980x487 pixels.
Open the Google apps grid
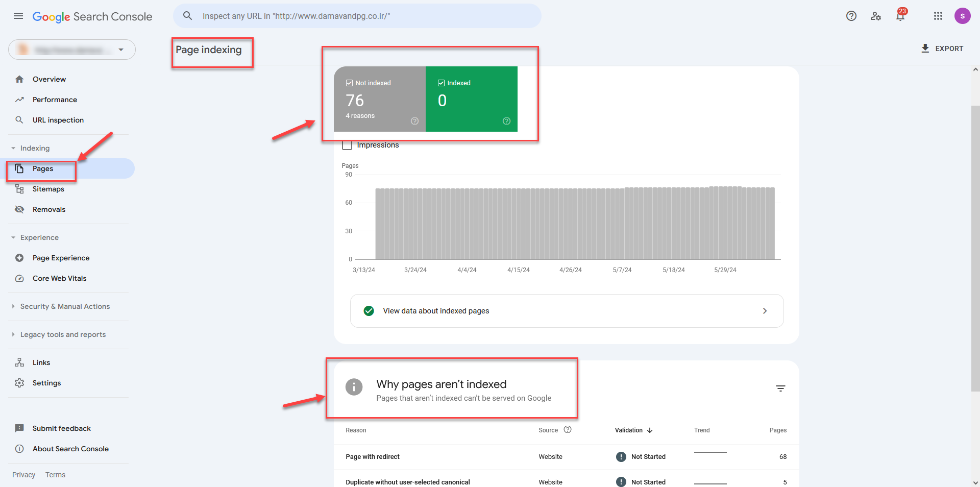click(938, 16)
